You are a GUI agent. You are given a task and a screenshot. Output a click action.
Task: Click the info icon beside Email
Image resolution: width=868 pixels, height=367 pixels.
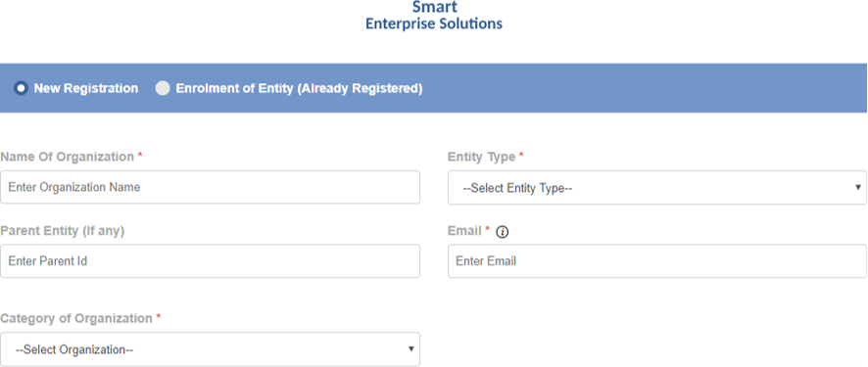click(x=503, y=232)
